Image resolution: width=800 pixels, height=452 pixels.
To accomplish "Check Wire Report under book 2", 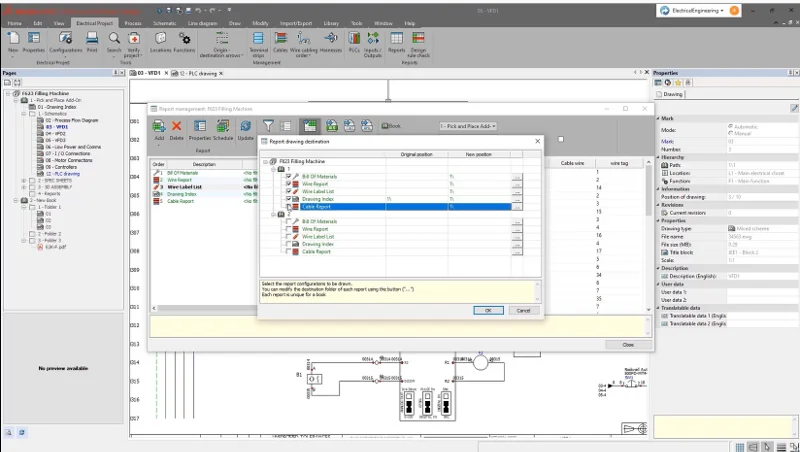I will (290, 229).
